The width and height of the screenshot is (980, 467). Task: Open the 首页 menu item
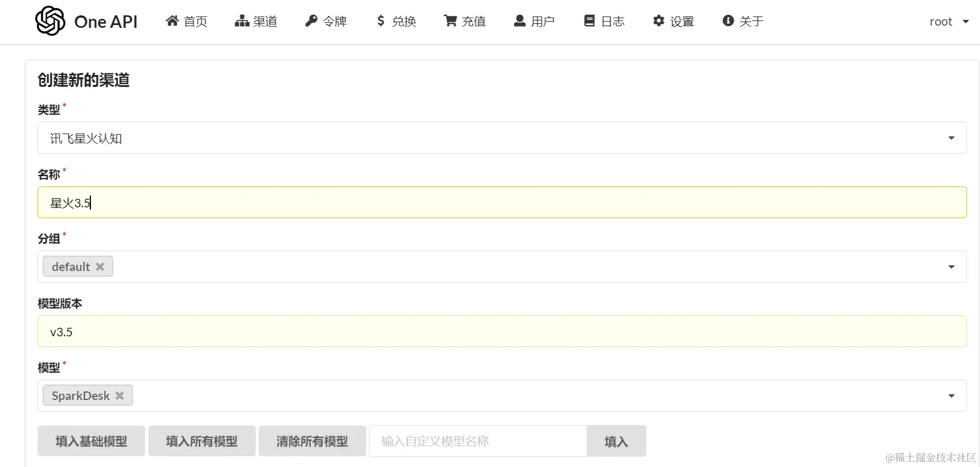click(x=186, y=21)
